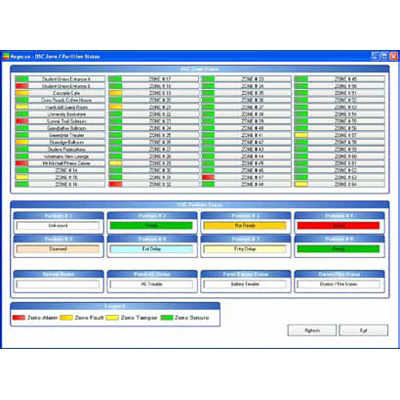Click the green indicator for Student Union Entrance A
The width and height of the screenshot is (400, 400).
pos(22,79)
